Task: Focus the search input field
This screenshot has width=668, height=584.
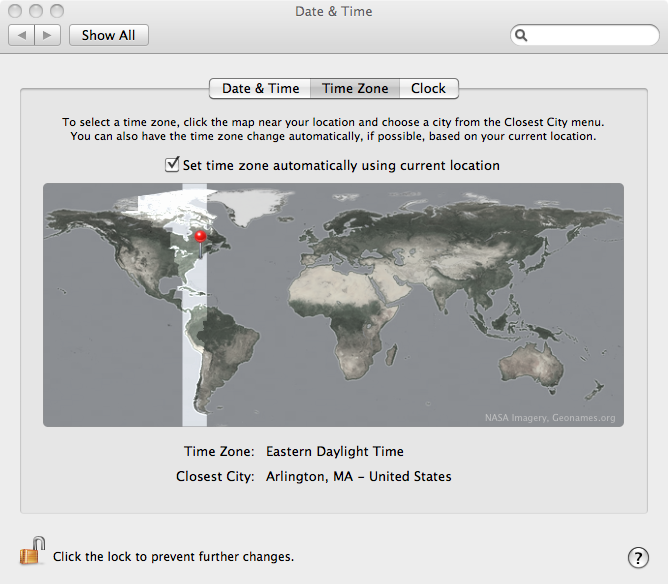Action: click(x=590, y=36)
